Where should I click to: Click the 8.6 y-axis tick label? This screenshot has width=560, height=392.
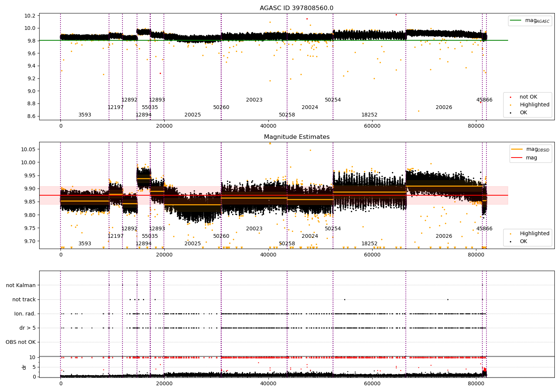click(x=32, y=116)
